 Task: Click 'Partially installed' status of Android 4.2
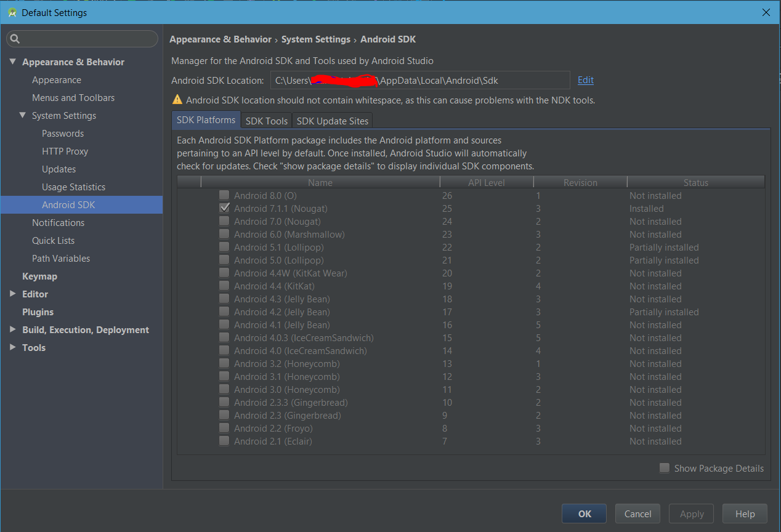(x=664, y=312)
